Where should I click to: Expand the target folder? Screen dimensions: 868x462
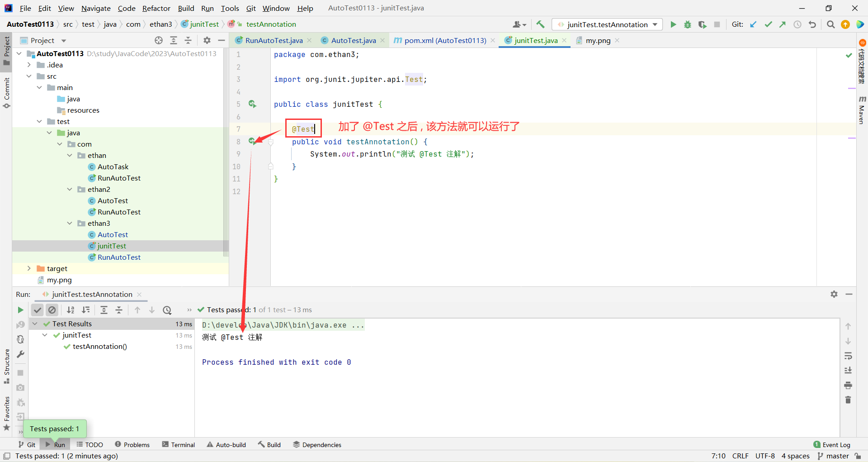tap(29, 268)
